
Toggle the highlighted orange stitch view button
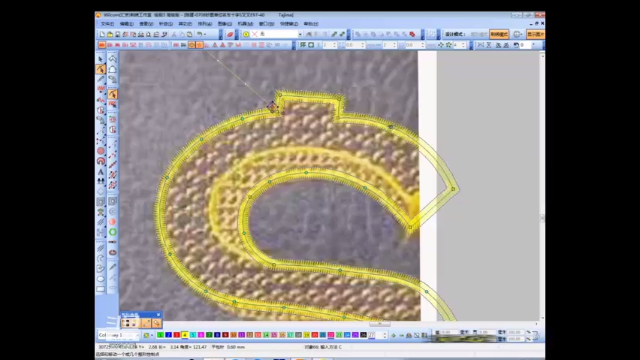191,45
